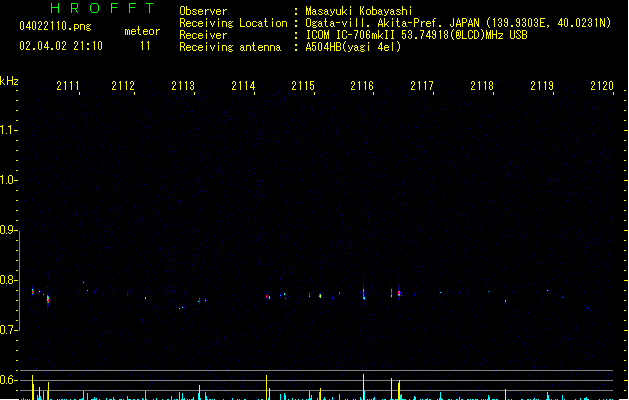The width and height of the screenshot is (629, 400).
Task: Click the 0.8 kHz axis label
Action: pyautogui.click(x=8, y=280)
